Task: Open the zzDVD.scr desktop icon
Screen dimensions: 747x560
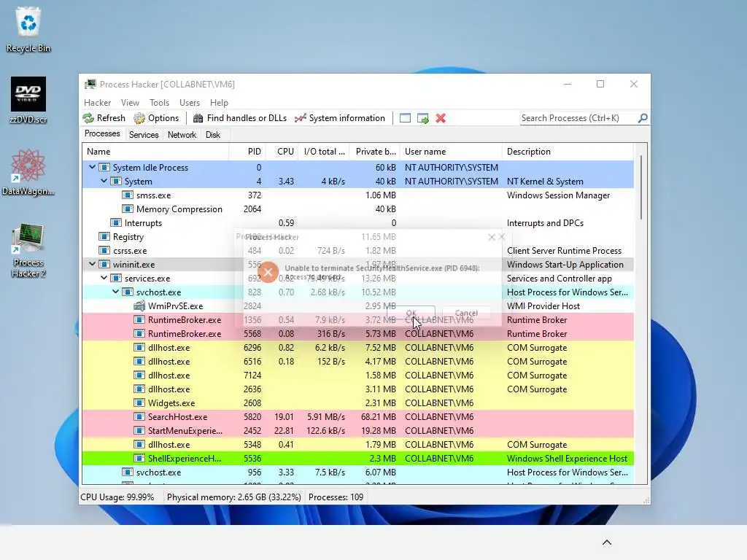Action: 28,101
